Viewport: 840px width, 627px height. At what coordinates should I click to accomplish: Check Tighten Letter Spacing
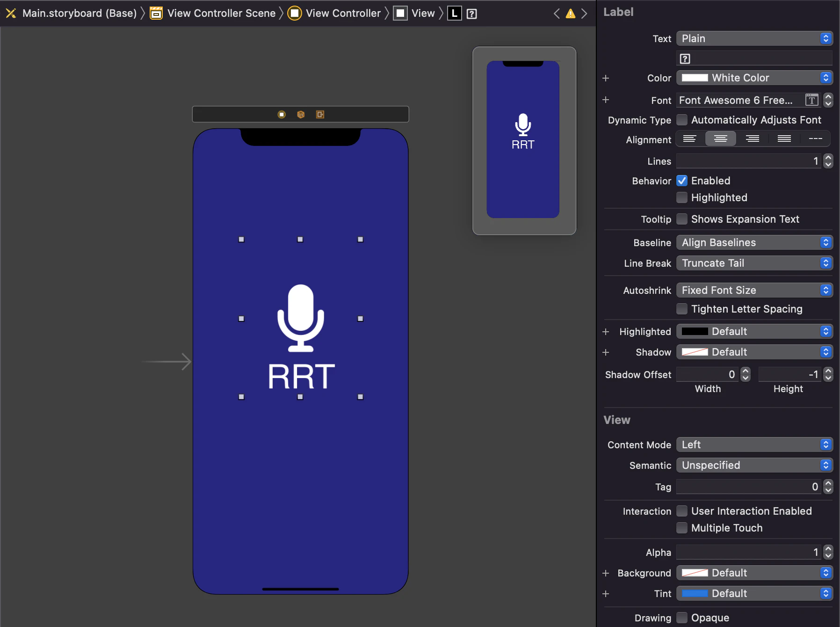point(682,309)
